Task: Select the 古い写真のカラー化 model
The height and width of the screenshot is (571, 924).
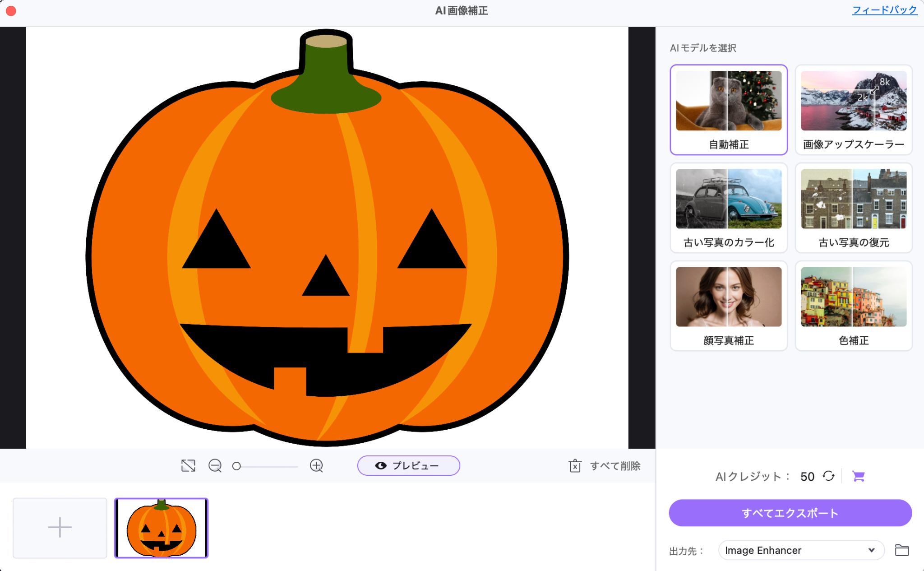Action: point(729,208)
